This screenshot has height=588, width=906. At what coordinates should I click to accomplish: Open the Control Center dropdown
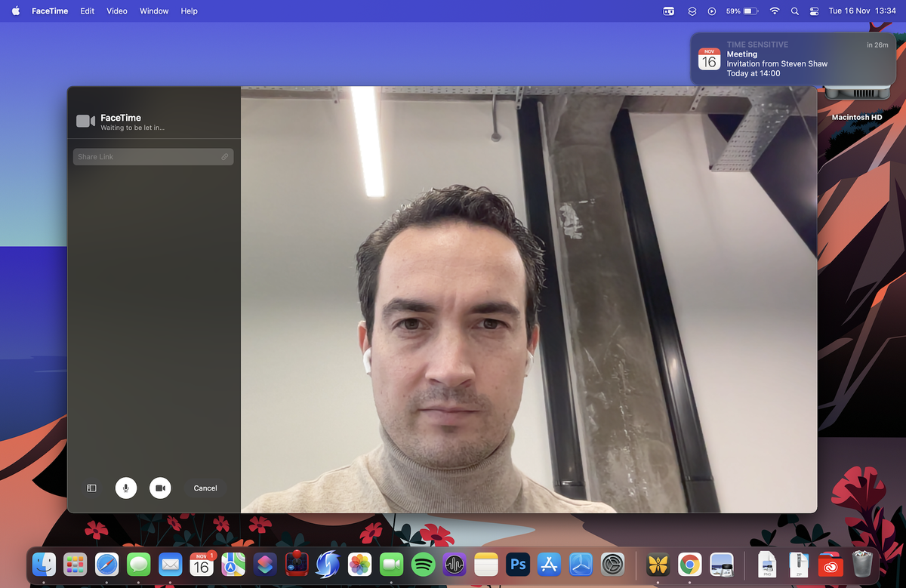[x=813, y=11]
